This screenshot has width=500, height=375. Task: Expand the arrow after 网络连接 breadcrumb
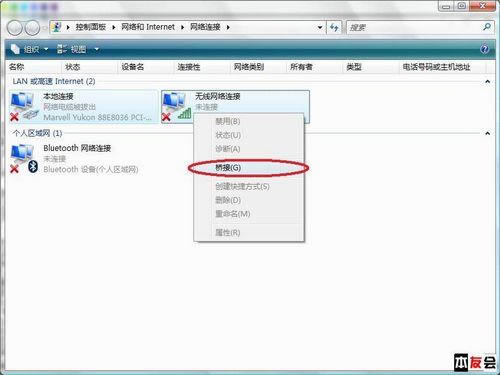(x=228, y=27)
